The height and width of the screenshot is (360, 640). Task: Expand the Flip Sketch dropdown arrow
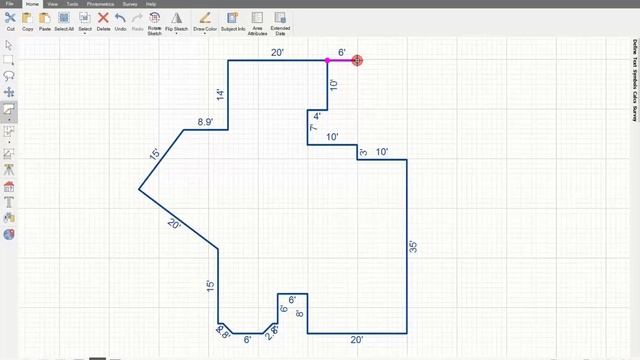pyautogui.click(x=176, y=33)
